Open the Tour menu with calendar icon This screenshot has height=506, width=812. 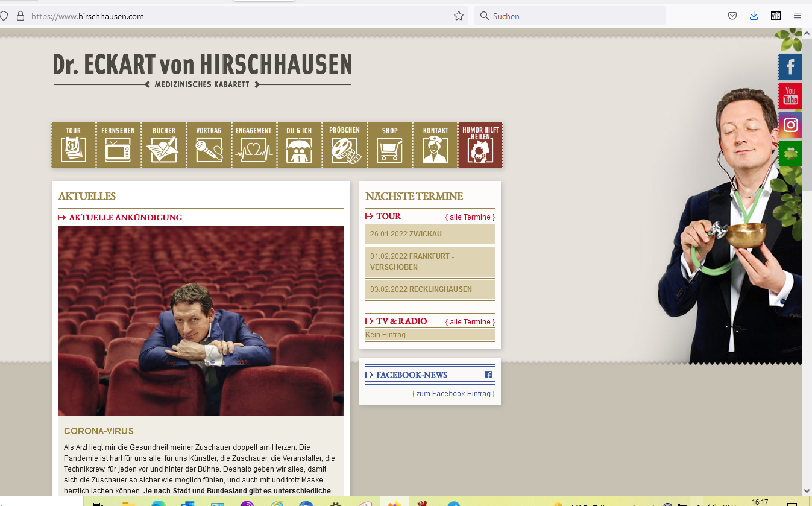(74, 145)
